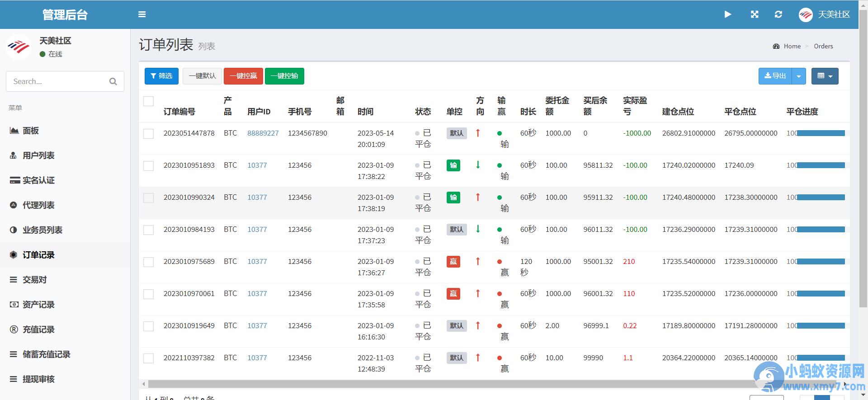Open user 10377 link for order 2022110397382

257,358
